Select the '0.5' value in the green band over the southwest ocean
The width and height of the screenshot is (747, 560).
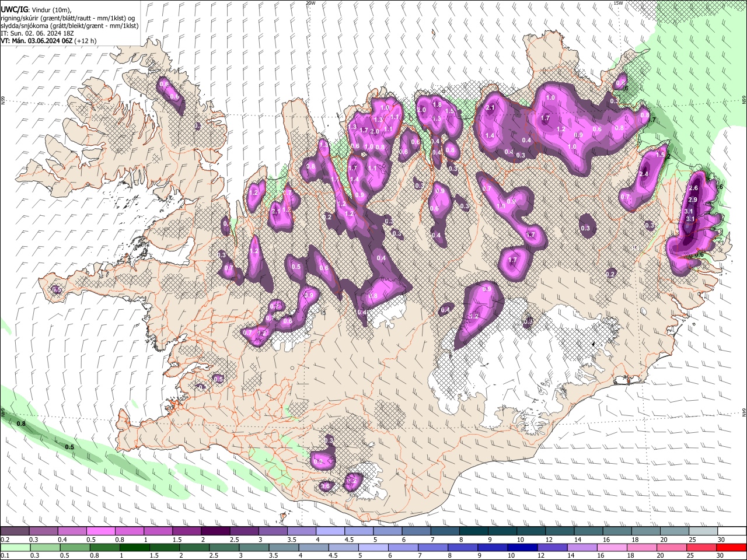tap(69, 447)
